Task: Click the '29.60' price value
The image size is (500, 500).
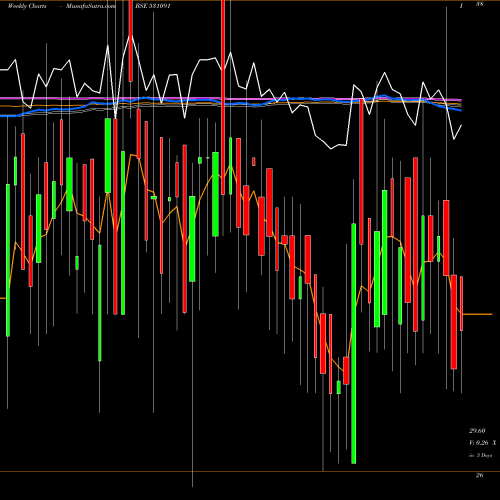Action: [477, 431]
